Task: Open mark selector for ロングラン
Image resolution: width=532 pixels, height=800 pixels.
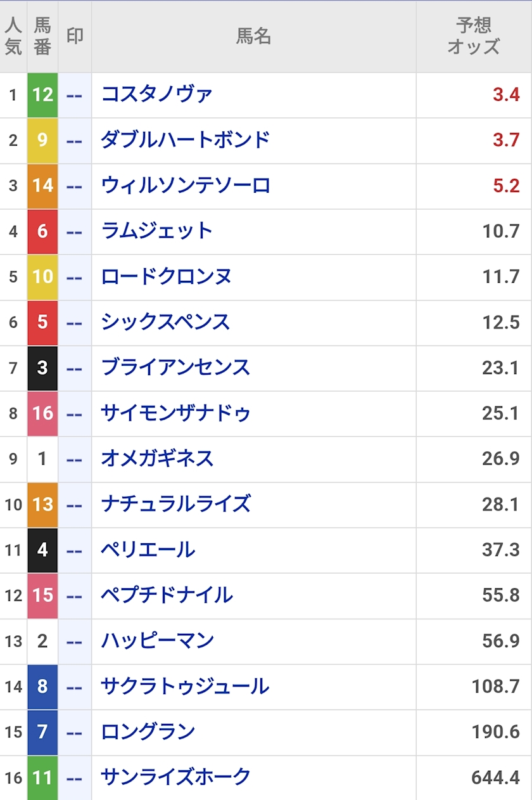Action: (x=75, y=732)
